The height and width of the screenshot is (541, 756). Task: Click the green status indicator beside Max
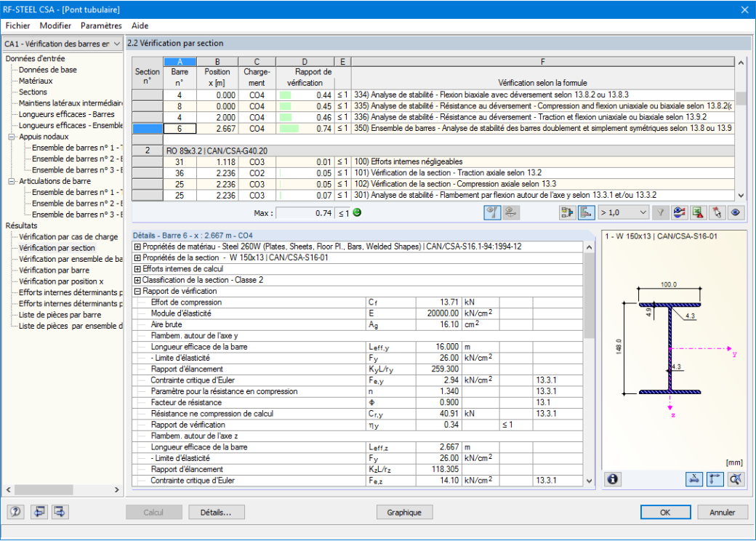tap(357, 212)
